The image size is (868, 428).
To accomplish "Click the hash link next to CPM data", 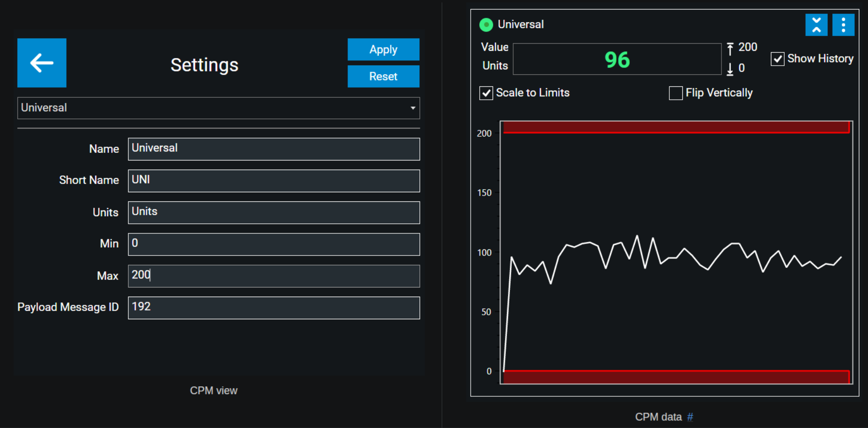I will click(x=690, y=417).
